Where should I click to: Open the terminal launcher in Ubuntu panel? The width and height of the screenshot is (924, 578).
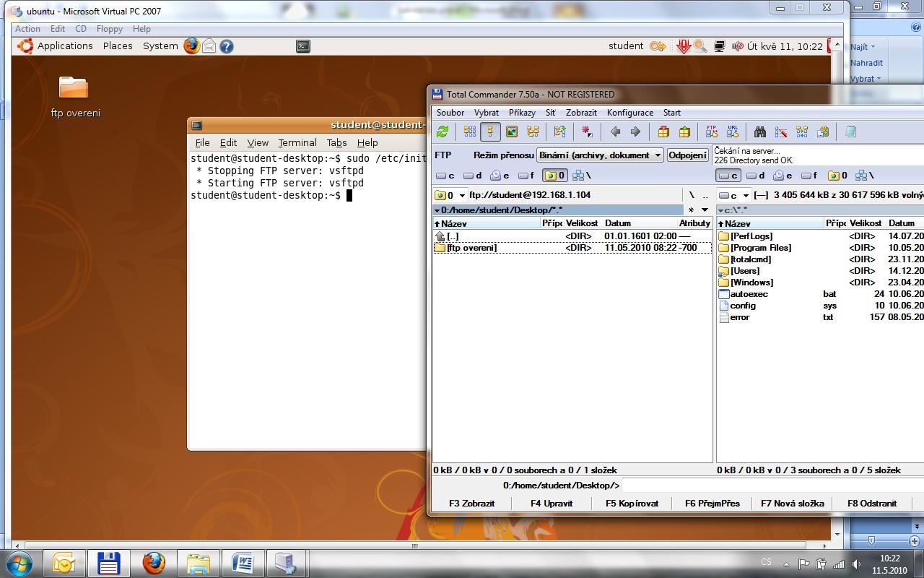tap(303, 46)
